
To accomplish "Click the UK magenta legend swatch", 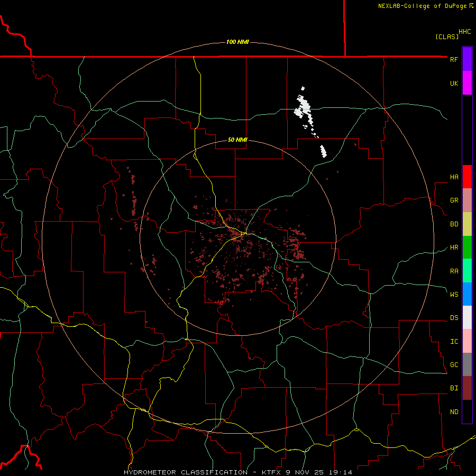I will point(467,83).
